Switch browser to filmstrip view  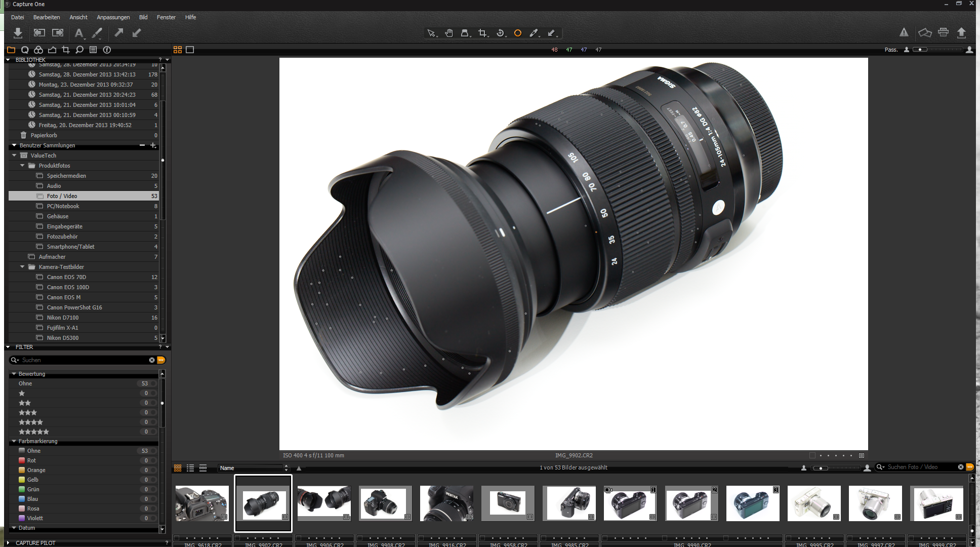point(203,468)
